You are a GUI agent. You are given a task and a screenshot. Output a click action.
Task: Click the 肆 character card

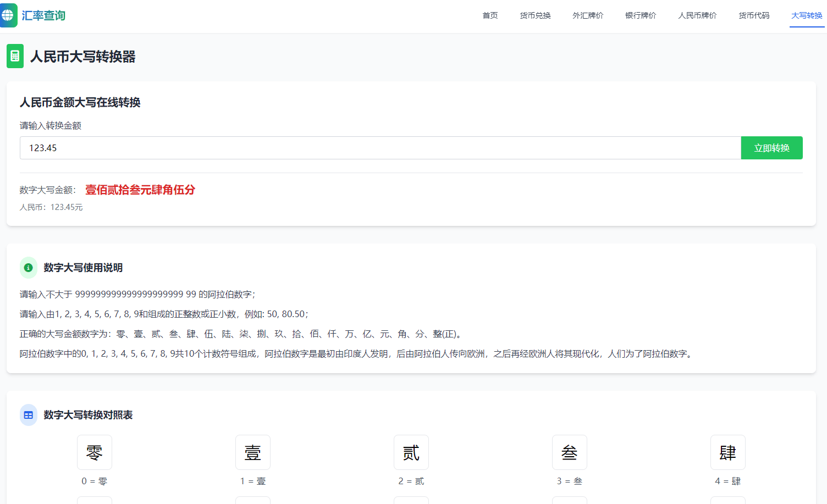tap(728, 452)
